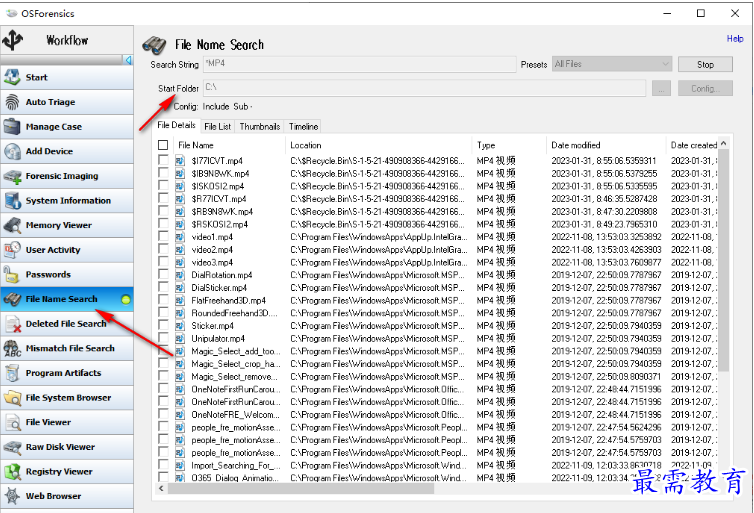Click file icon of video1.mp4

(x=180, y=237)
